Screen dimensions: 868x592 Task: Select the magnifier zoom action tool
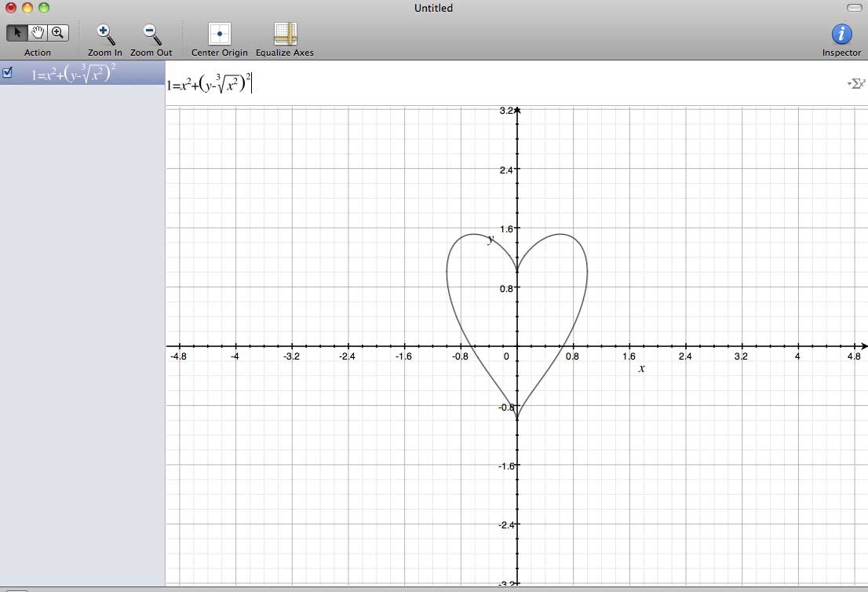click(58, 33)
